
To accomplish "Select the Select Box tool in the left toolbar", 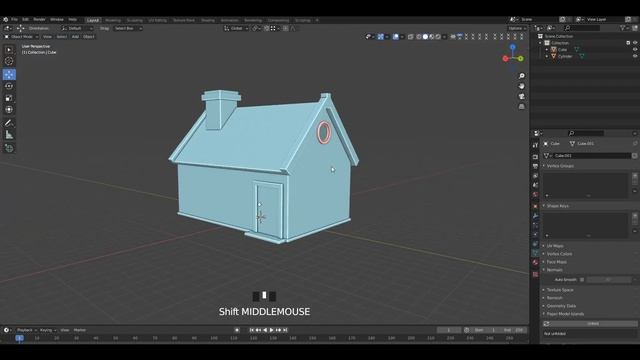I will coord(9,50).
